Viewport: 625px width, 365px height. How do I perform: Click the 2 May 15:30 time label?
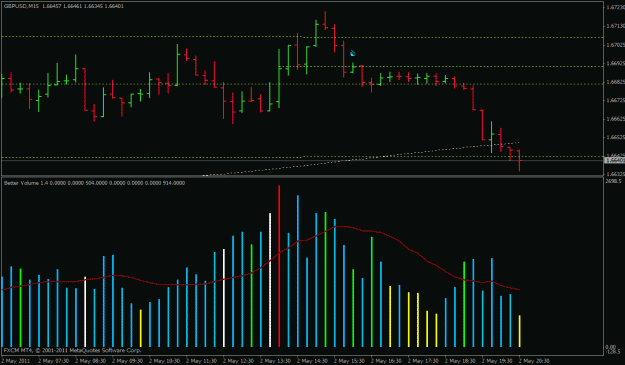tap(350, 361)
